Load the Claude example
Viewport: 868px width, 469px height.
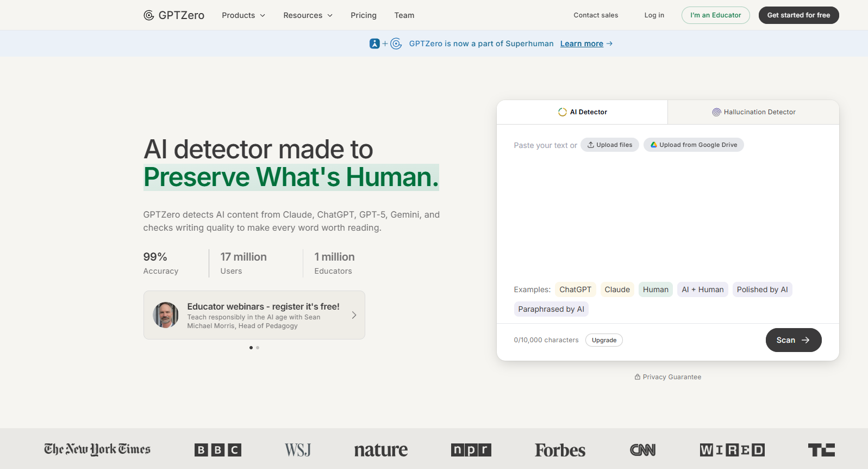(x=617, y=289)
